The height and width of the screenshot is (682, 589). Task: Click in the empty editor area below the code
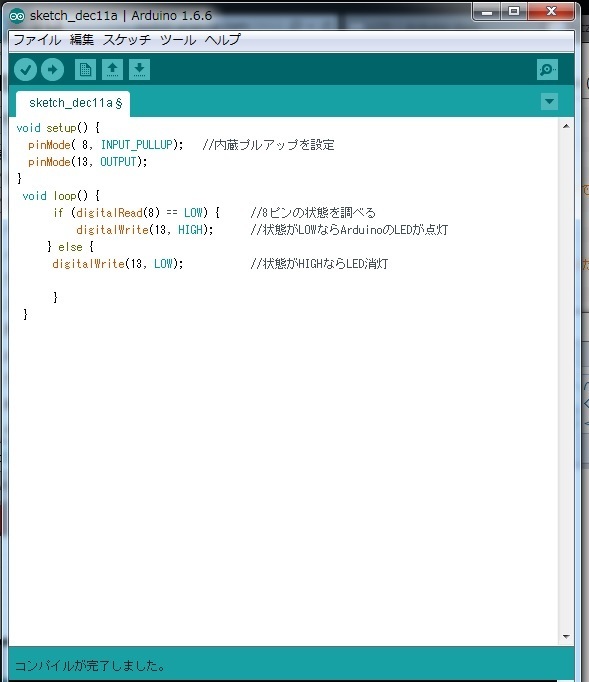point(283,478)
